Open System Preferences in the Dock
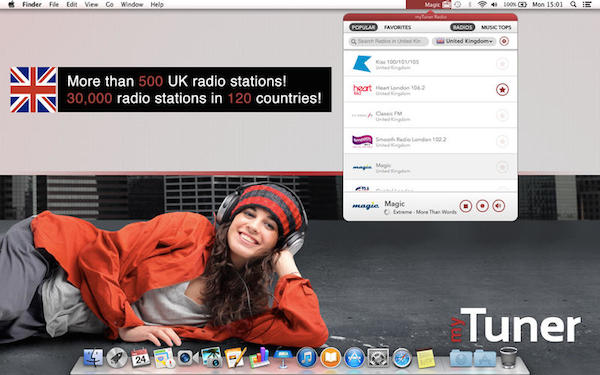Viewport: 600px width, 375px height. tap(378, 358)
